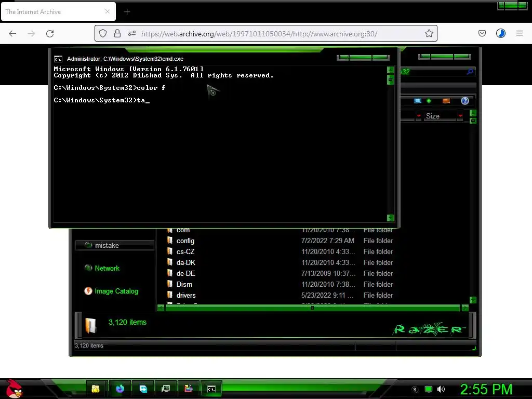Click the Explorer search magnifier icon
The image size is (532, 399).
click(470, 72)
